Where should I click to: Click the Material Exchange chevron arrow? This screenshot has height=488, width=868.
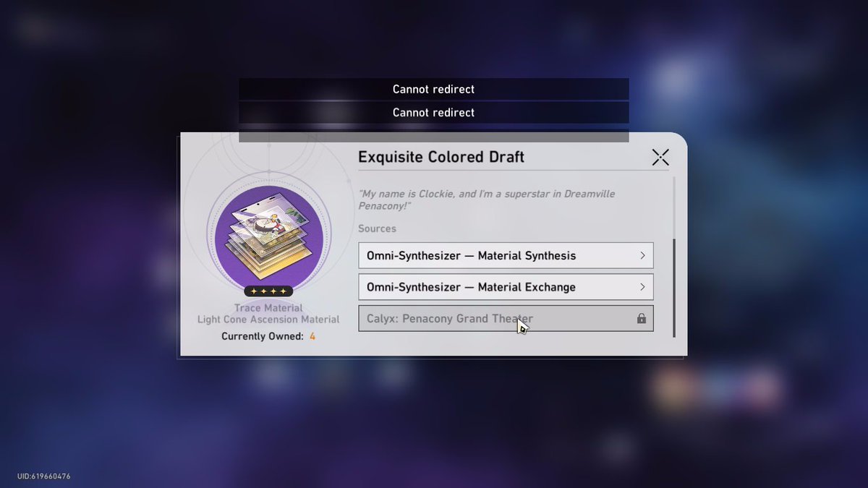tap(642, 287)
